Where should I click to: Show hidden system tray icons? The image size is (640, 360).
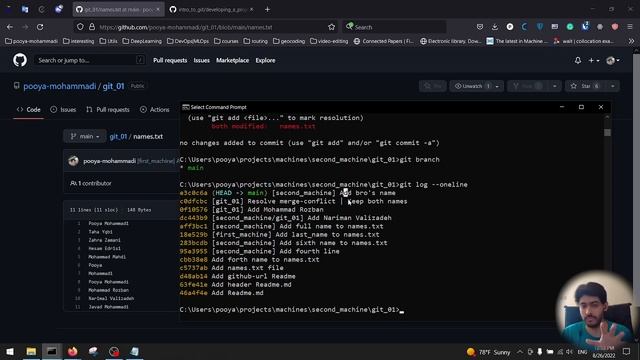pyautogui.click(x=520, y=352)
